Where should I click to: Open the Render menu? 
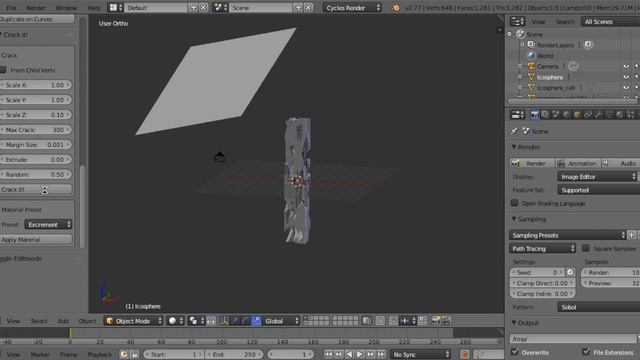[36, 8]
